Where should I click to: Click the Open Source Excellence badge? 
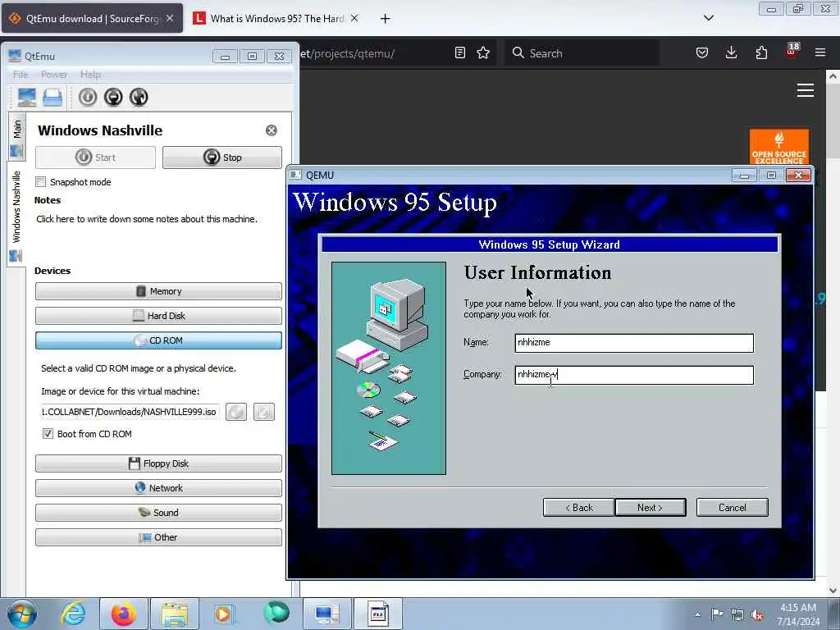(779, 147)
